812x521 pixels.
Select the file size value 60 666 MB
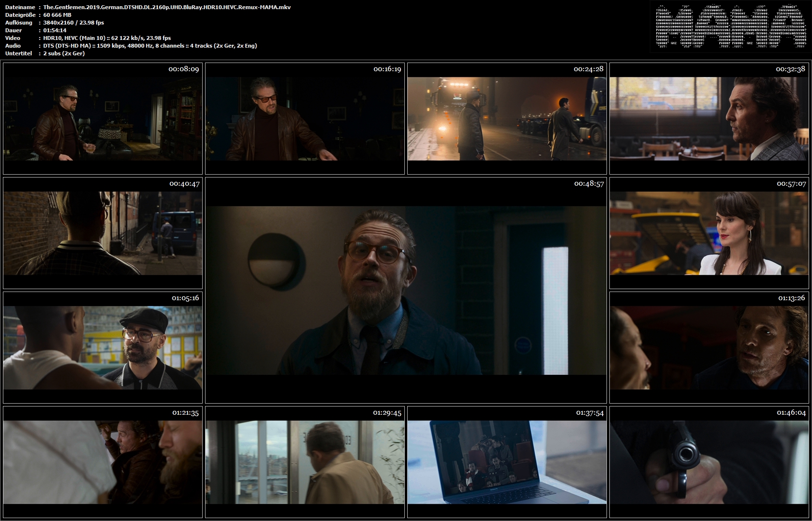57,15
